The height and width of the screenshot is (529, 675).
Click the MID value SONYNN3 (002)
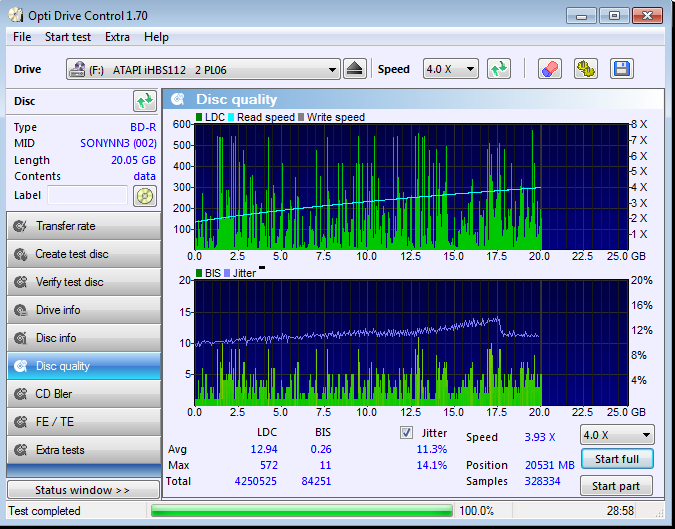point(118,143)
